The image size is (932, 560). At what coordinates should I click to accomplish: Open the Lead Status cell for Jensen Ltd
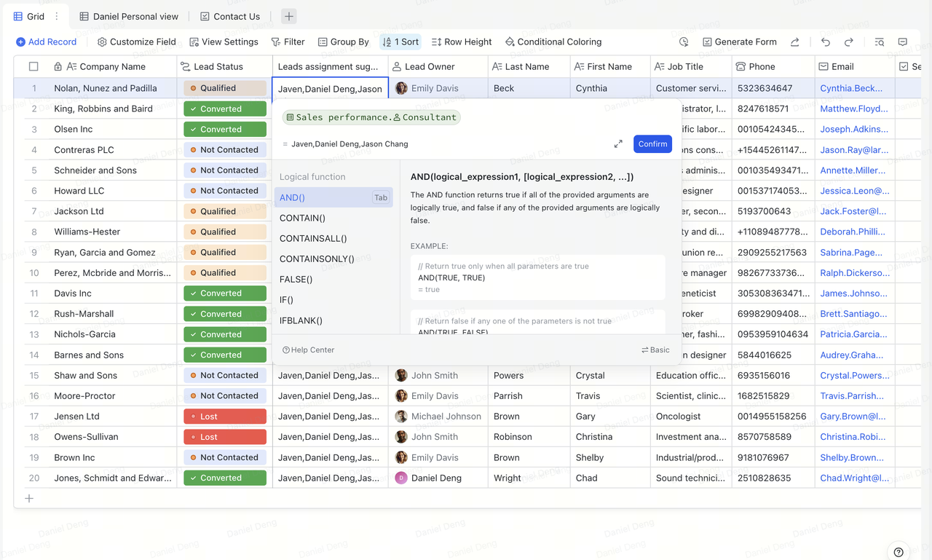point(225,417)
